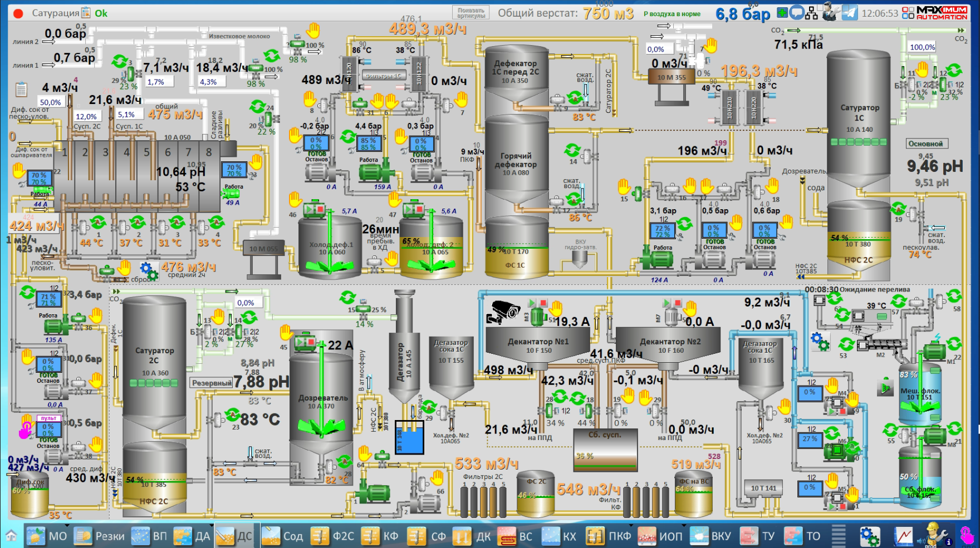
Task: Expand the ПКФ section dropdown
Action: (630, 526)
